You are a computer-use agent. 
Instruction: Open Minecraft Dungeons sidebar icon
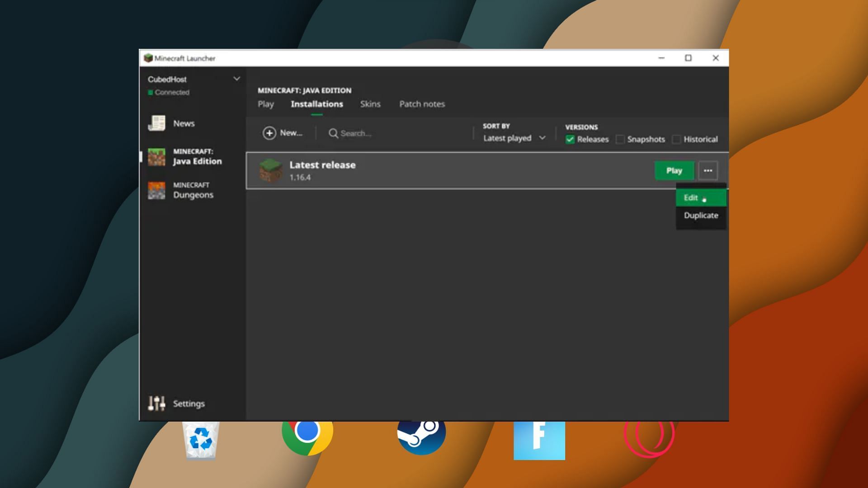tap(156, 190)
